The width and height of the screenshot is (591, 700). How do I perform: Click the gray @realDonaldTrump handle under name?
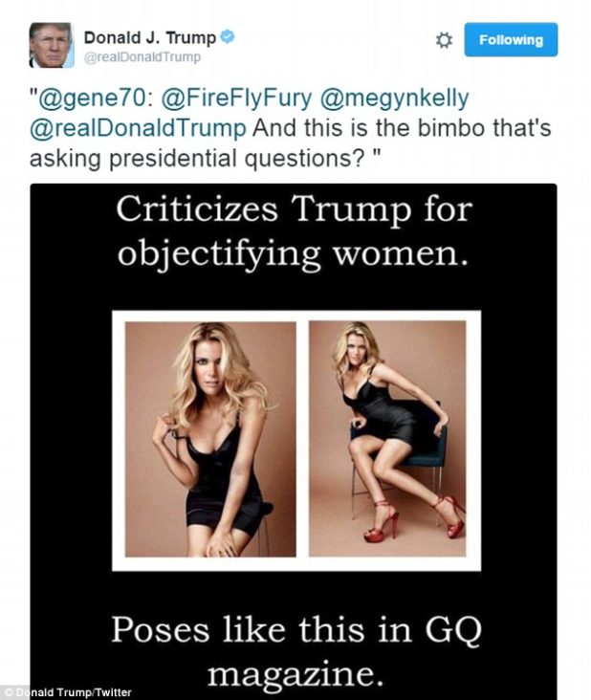142,57
